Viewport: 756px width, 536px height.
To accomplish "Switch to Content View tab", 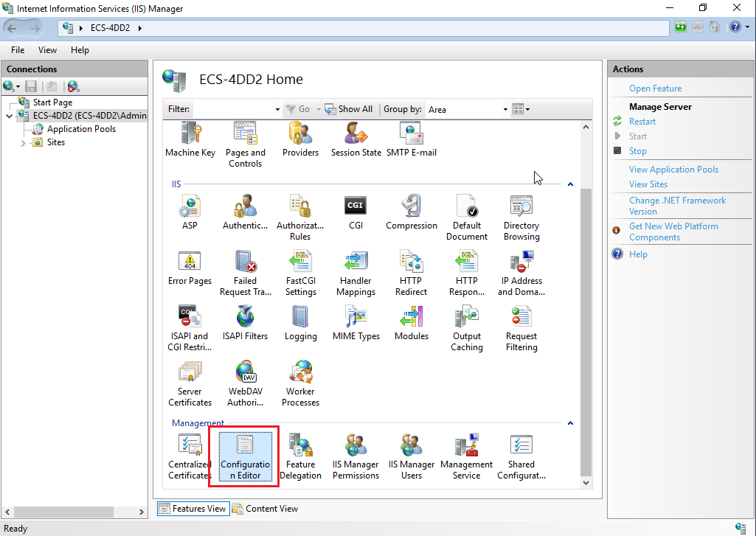I will [x=266, y=509].
